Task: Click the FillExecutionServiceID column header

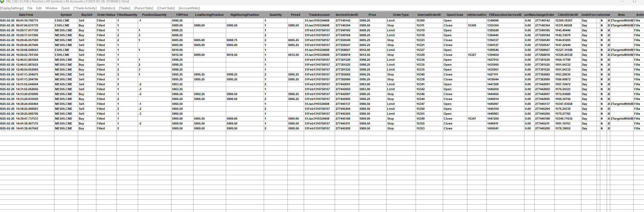Action: pyautogui.click(x=505, y=15)
